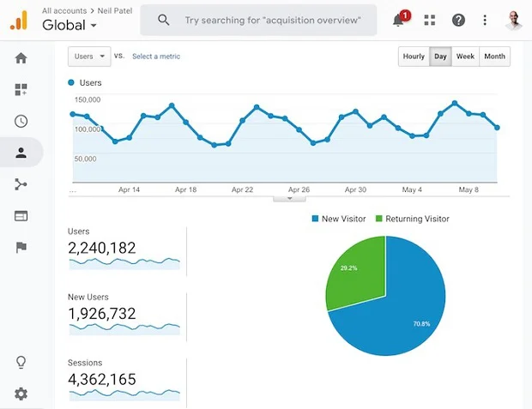Click the collapse arrow below the chart
532x409 pixels.
tap(289, 198)
